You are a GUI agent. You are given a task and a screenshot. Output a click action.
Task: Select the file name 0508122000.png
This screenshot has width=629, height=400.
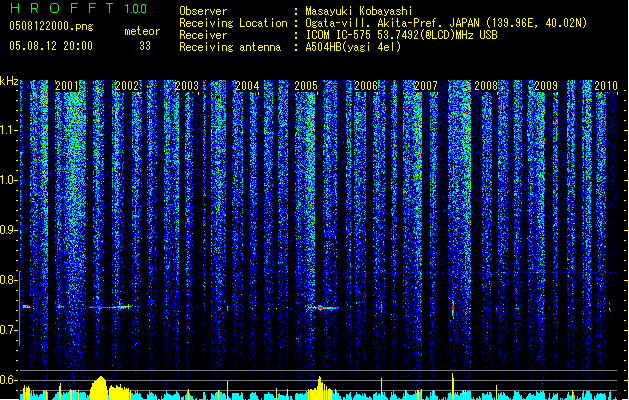pyautogui.click(x=51, y=26)
